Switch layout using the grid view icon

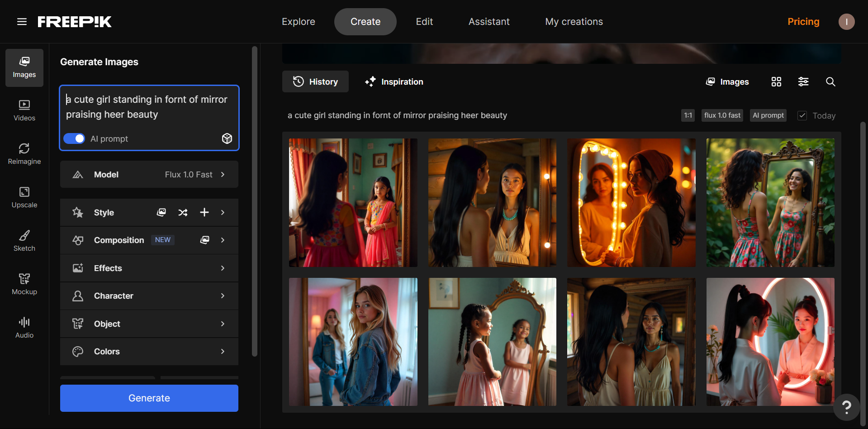(776, 81)
